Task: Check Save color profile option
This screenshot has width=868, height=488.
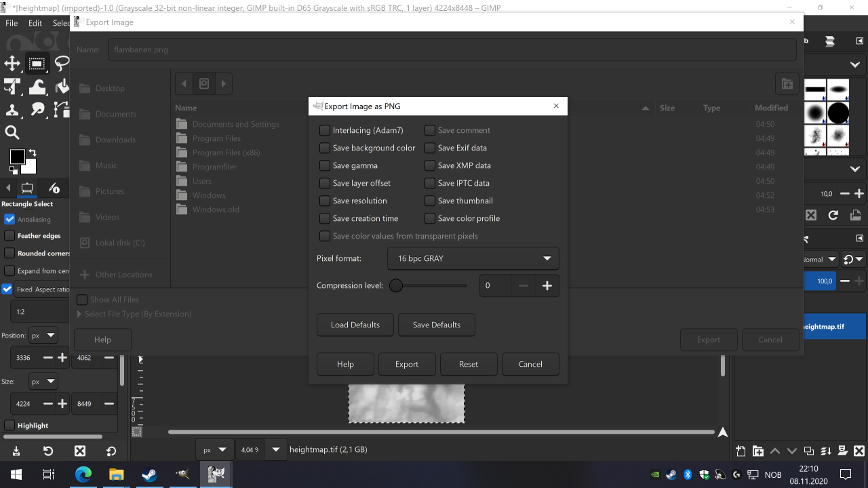Action: (430, 218)
